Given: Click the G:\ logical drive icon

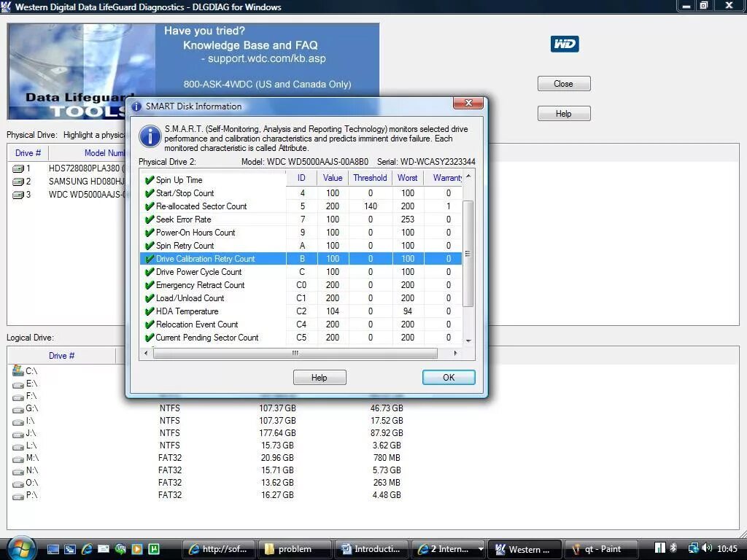Looking at the screenshot, I should tap(18, 409).
